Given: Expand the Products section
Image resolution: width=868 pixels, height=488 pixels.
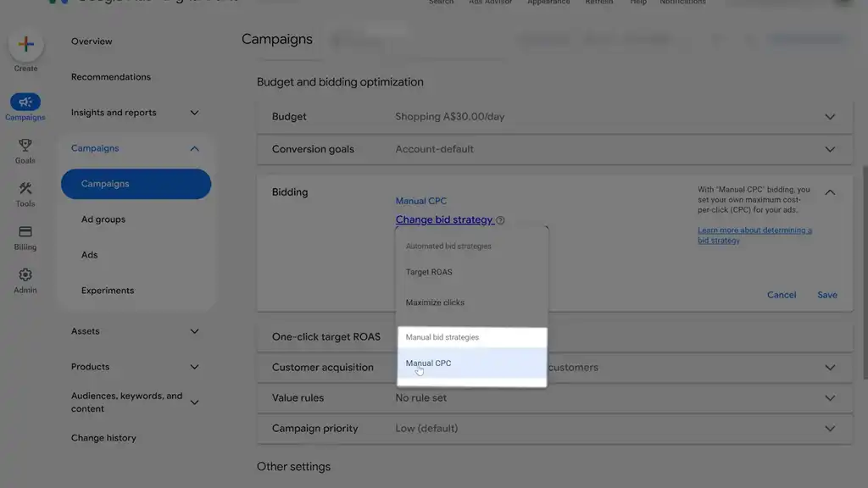Looking at the screenshot, I should (194, 367).
